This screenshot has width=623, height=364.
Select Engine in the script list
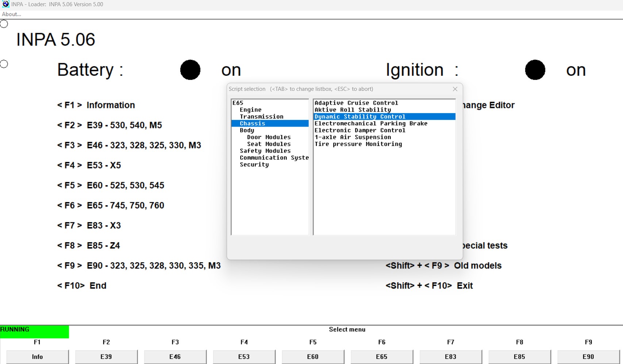pos(251,110)
